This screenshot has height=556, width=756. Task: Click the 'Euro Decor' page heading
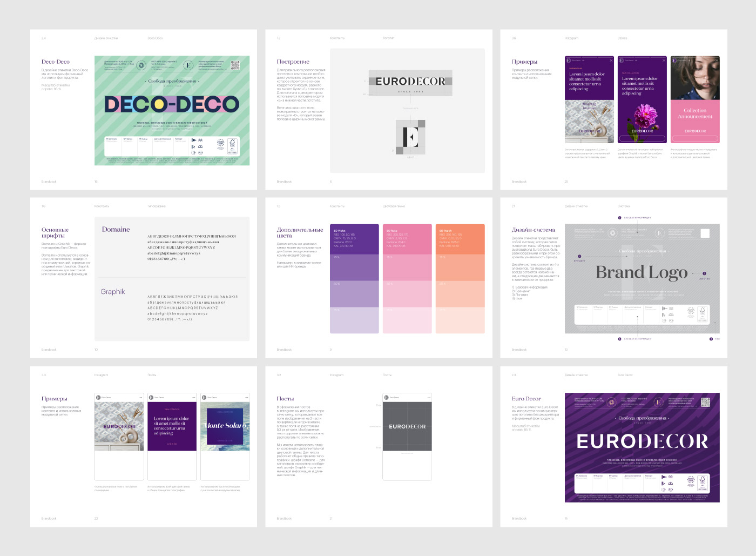point(526,399)
